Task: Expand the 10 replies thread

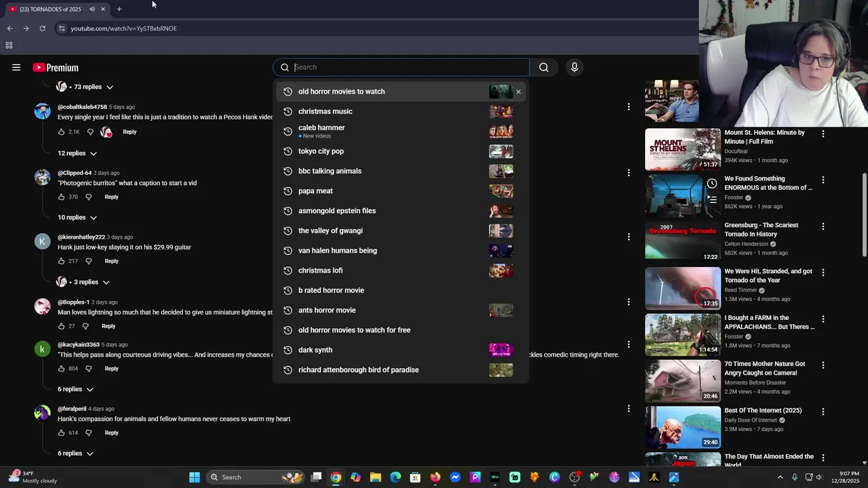Action: pyautogui.click(x=77, y=218)
